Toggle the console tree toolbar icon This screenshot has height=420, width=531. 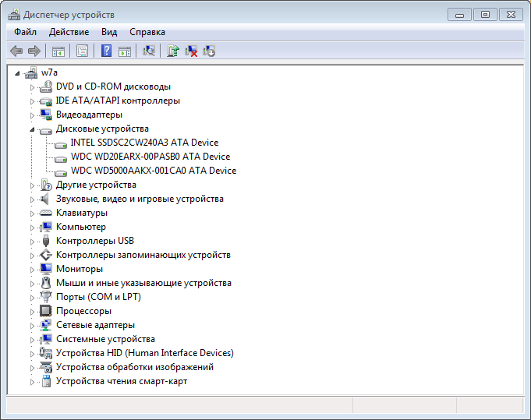click(58, 51)
